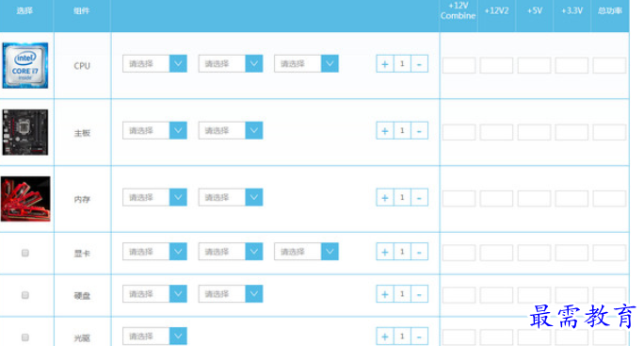Click 主板 row +12V Combine field
This screenshot has height=346, width=644.
pyautogui.click(x=459, y=133)
